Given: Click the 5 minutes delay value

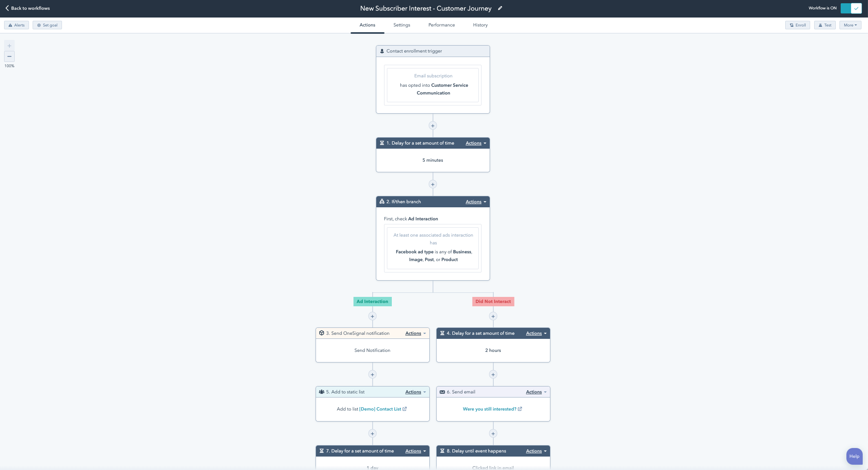Looking at the screenshot, I should pyautogui.click(x=433, y=160).
